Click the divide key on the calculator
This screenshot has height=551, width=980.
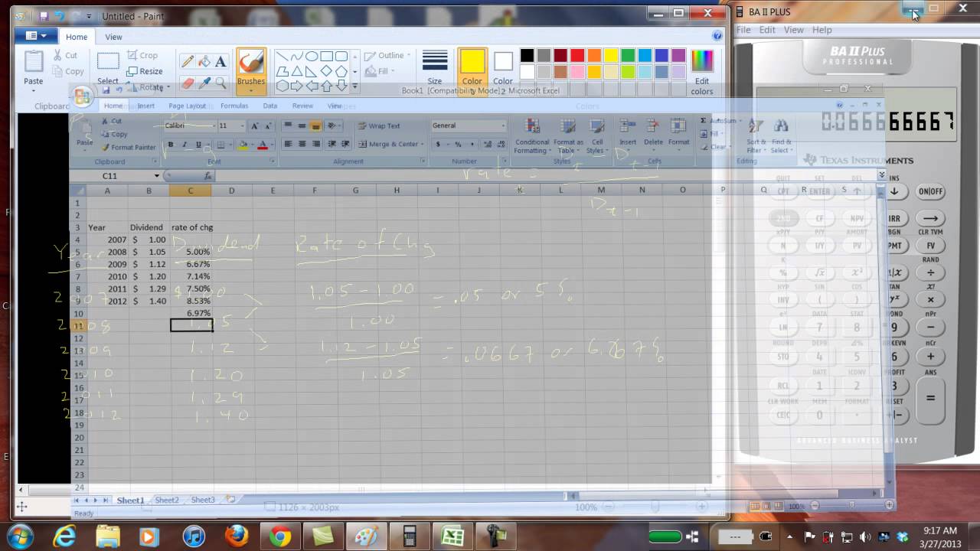tap(930, 272)
